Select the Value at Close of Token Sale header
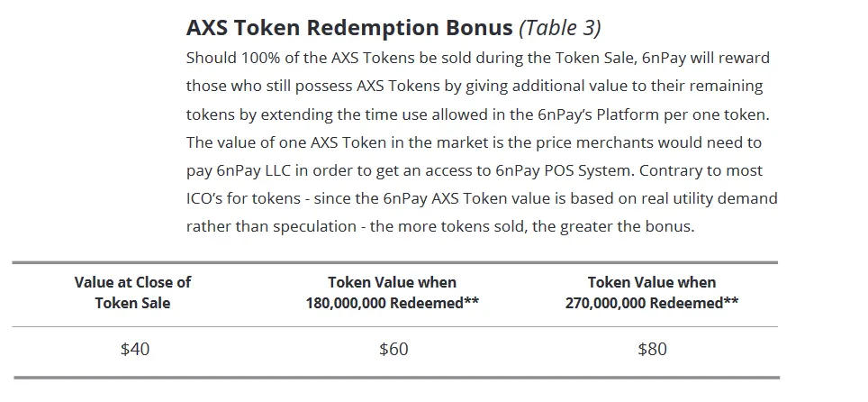The image size is (868, 402). click(x=133, y=292)
